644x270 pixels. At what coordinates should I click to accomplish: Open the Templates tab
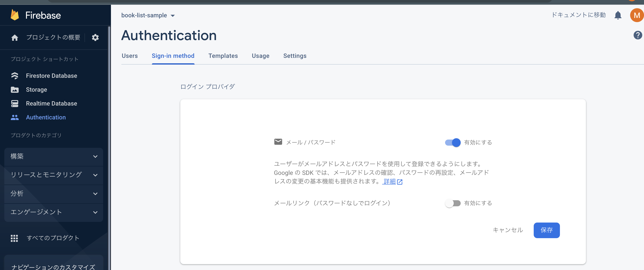coord(223,56)
